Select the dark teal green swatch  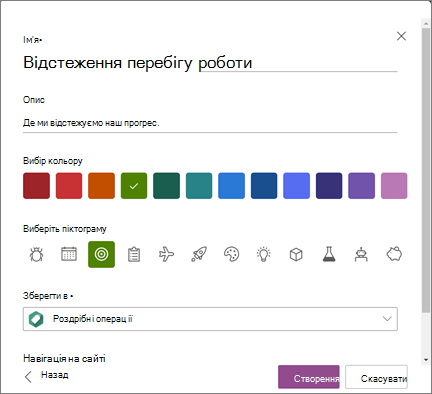(166, 186)
